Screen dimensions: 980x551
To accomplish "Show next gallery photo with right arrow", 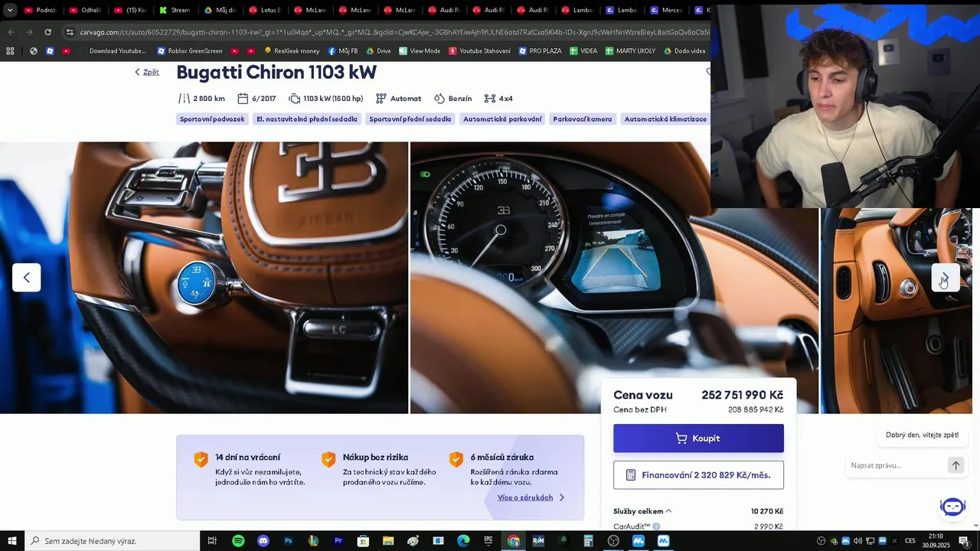I will pos(945,278).
